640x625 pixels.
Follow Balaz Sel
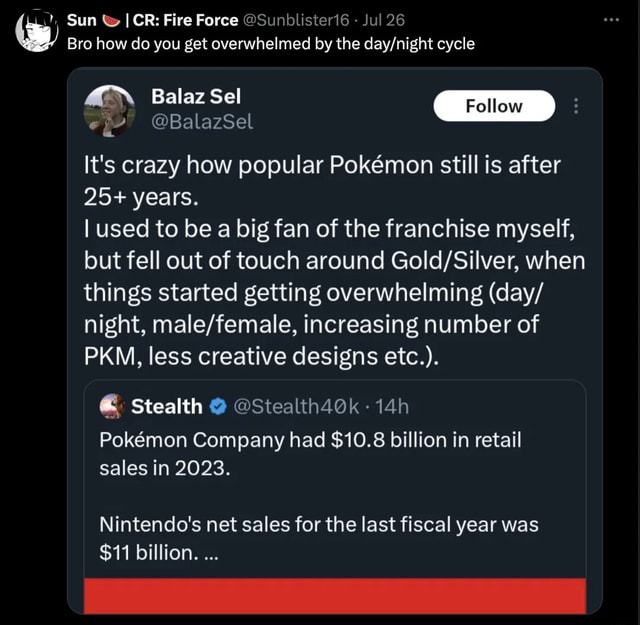pos(494,106)
